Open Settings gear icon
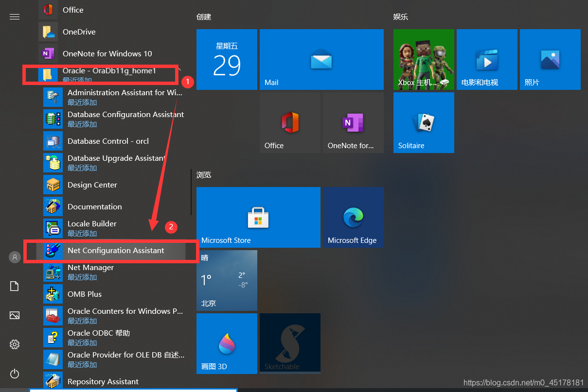588x392 pixels. [15, 344]
